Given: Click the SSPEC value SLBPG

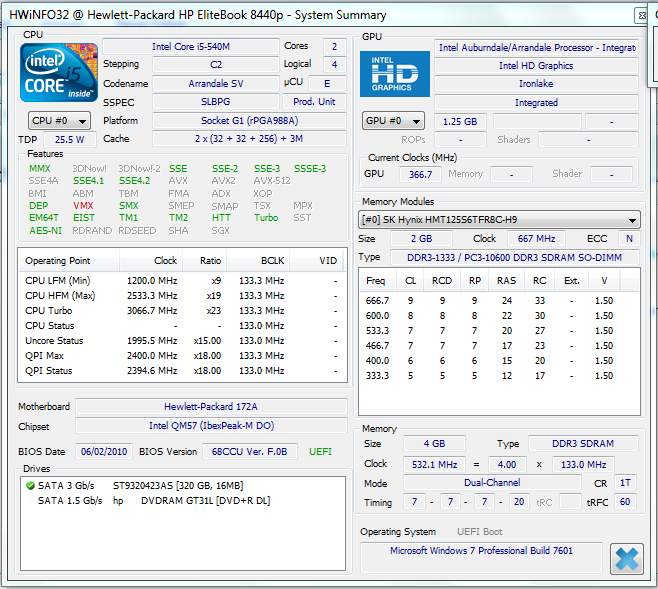Looking at the screenshot, I should [216, 102].
